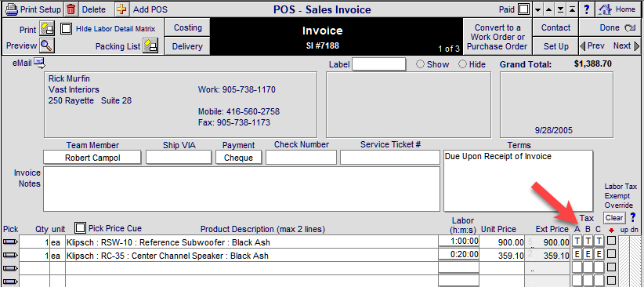Open help with the question mark icon
Viewport: 644px width, 287px height.
pos(587,9)
